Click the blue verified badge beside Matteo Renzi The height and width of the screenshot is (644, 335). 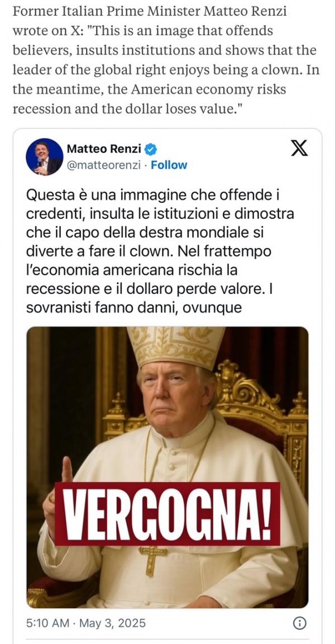[151, 150]
